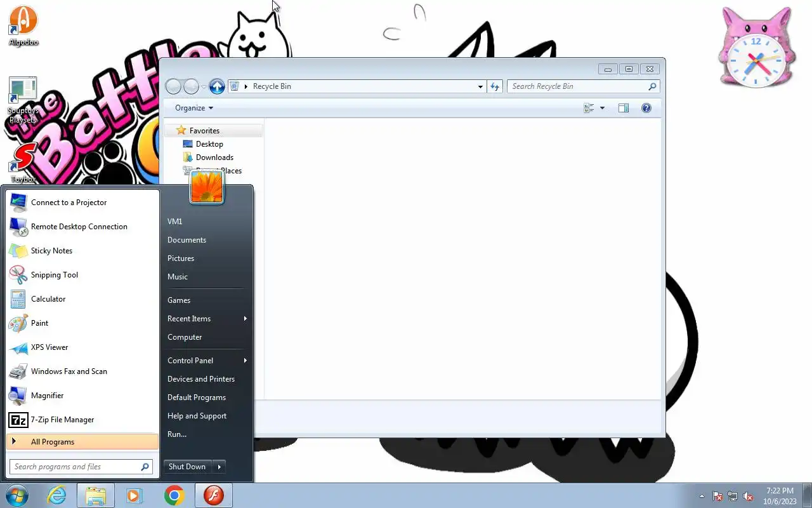The image size is (812, 508).
Task: Open Toybox desktop shortcut
Action: click(x=23, y=162)
